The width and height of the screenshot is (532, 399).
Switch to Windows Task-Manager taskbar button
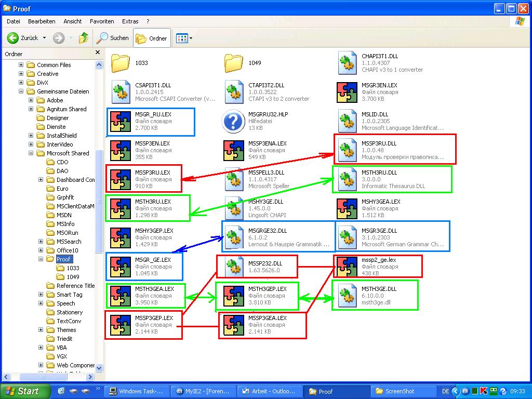coord(137,391)
